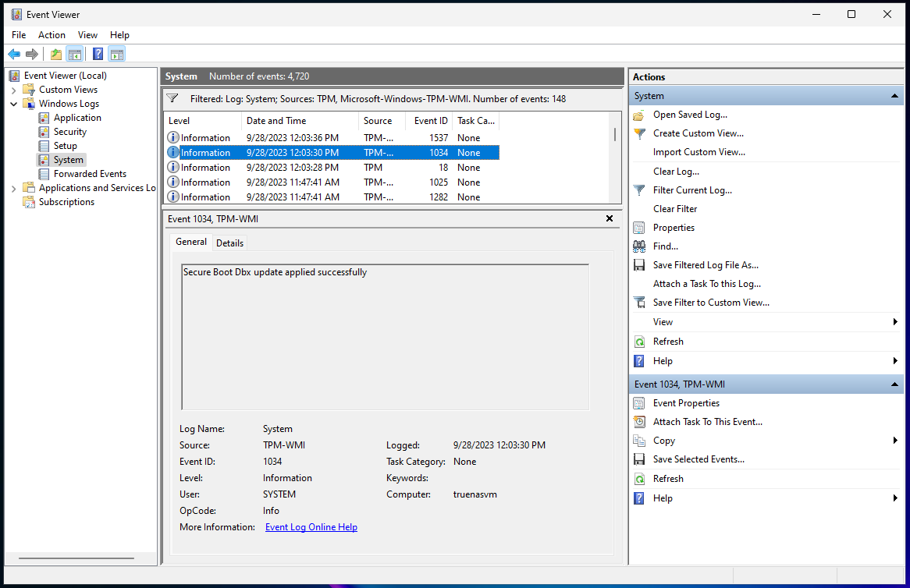Sort the list by Level column header
This screenshot has height=588, width=910.
[202, 121]
